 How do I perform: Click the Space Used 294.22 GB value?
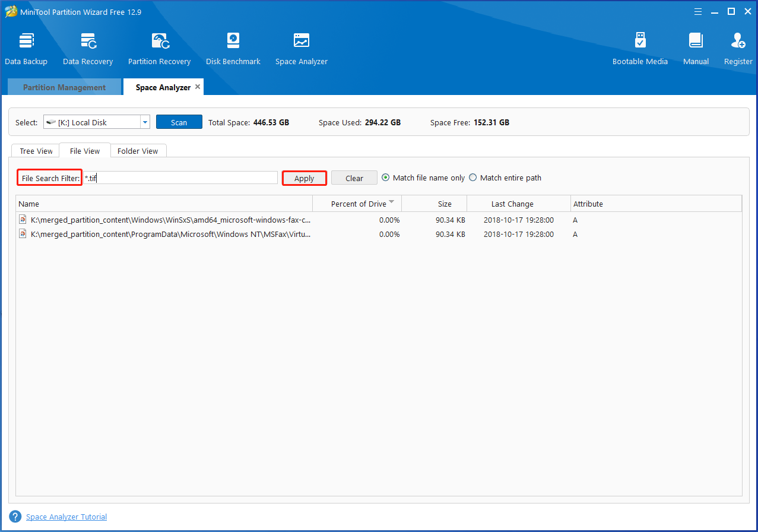coord(382,122)
